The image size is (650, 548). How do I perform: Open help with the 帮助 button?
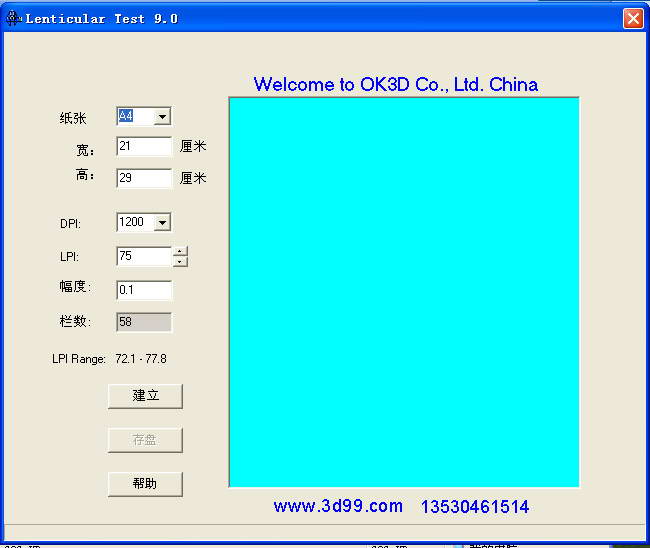tap(145, 484)
